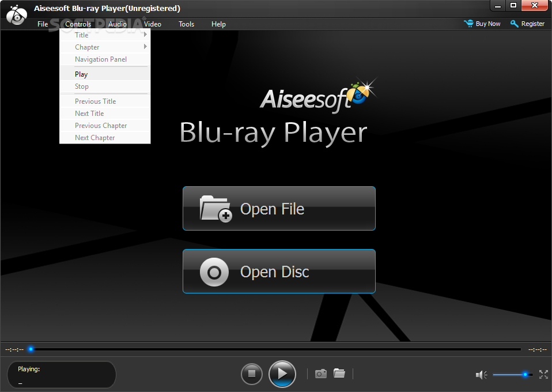Take a snapshot with the camera icon
This screenshot has height=392, width=552.
tap(321, 374)
